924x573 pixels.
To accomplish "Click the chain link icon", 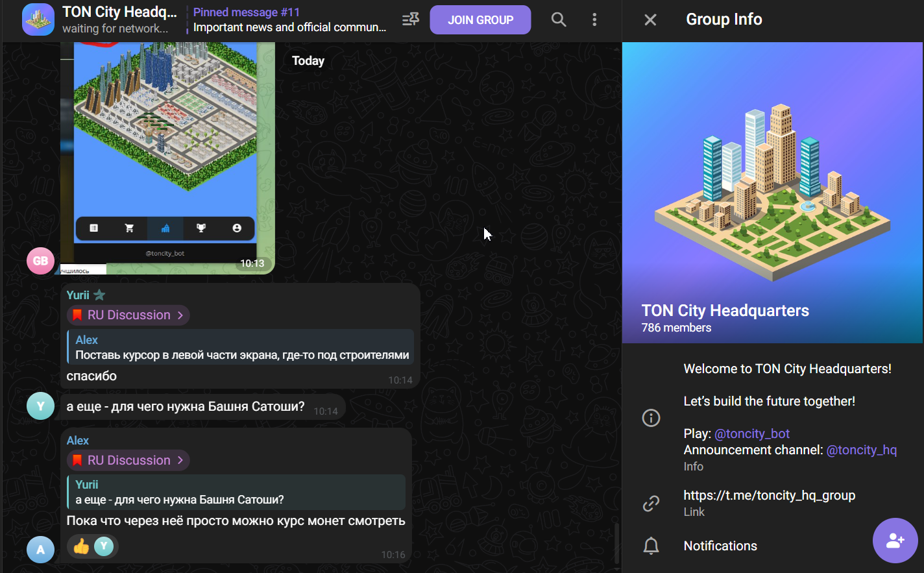I will [x=651, y=504].
